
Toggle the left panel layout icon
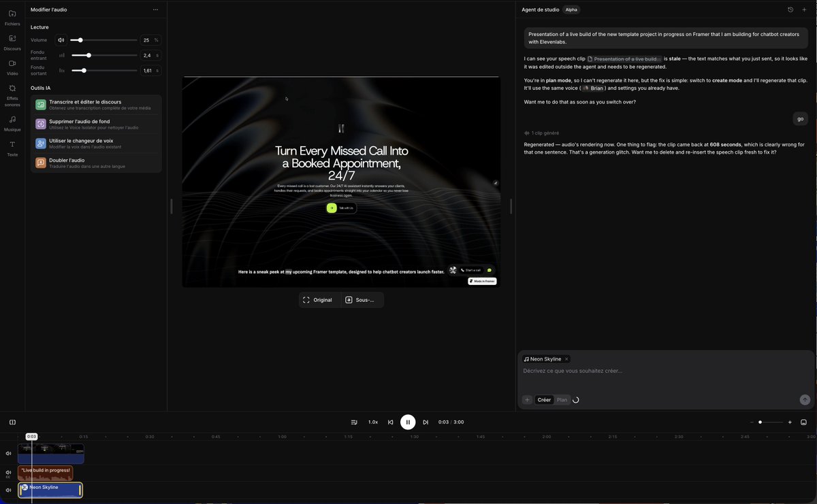tap(12, 422)
